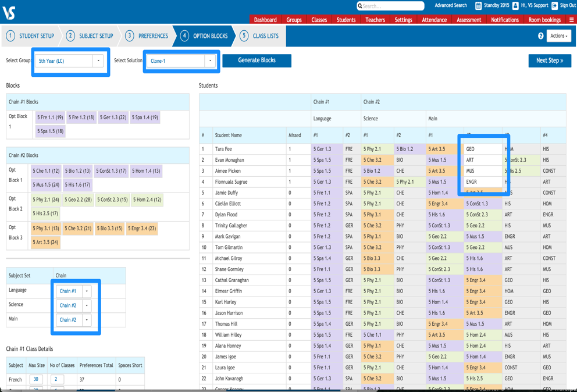The width and height of the screenshot is (577, 392).
Task: Open the MUS selector in Aimee Picken's row
Action: (483, 171)
